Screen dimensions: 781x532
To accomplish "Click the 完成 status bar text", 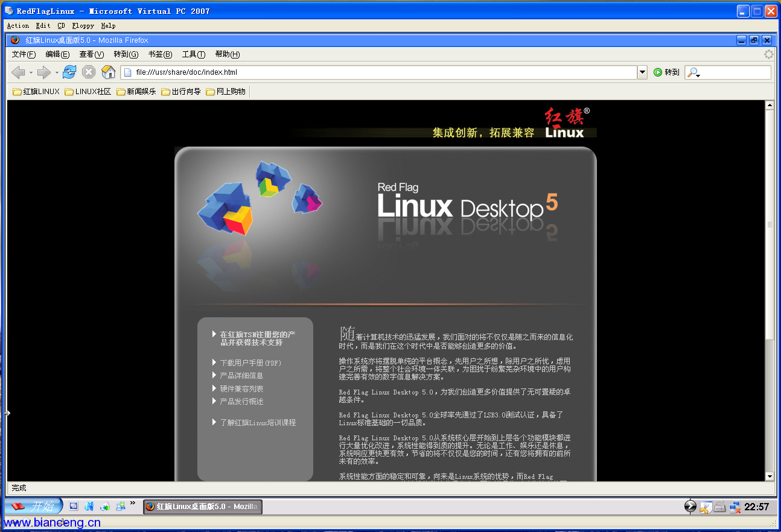I will 19,488.
